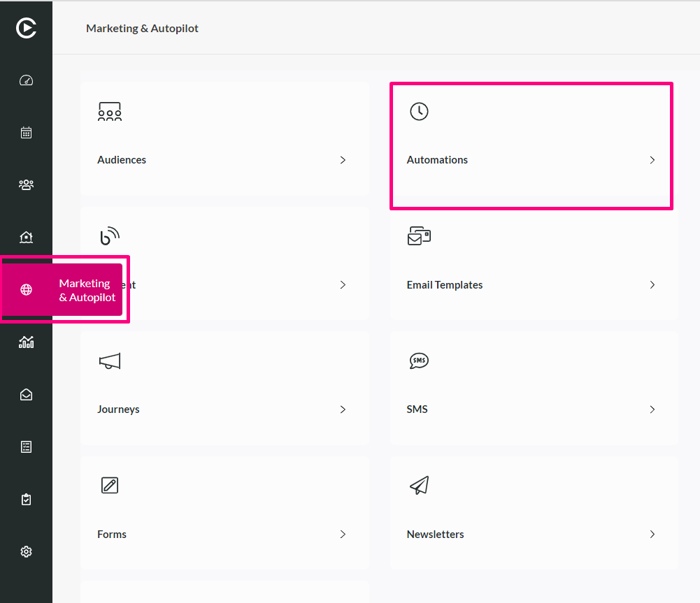Open the Newsletters card label
The width and height of the screenshot is (700, 603).
pyautogui.click(x=435, y=535)
